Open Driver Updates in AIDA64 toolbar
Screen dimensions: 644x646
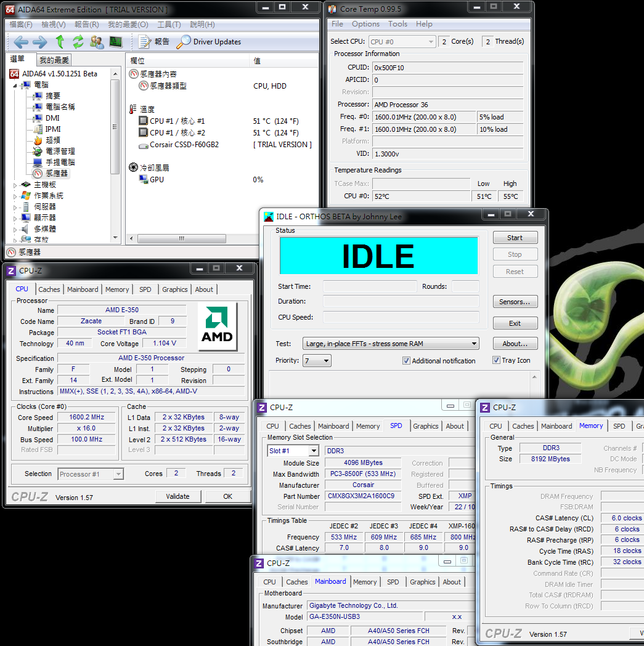click(209, 42)
